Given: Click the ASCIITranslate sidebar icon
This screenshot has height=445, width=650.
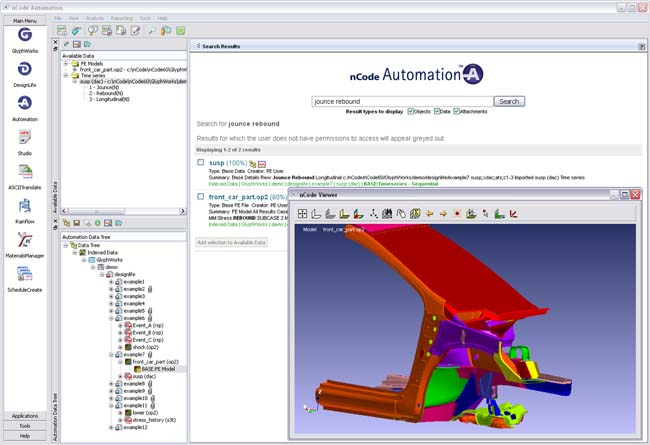Looking at the screenshot, I should 25,171.
